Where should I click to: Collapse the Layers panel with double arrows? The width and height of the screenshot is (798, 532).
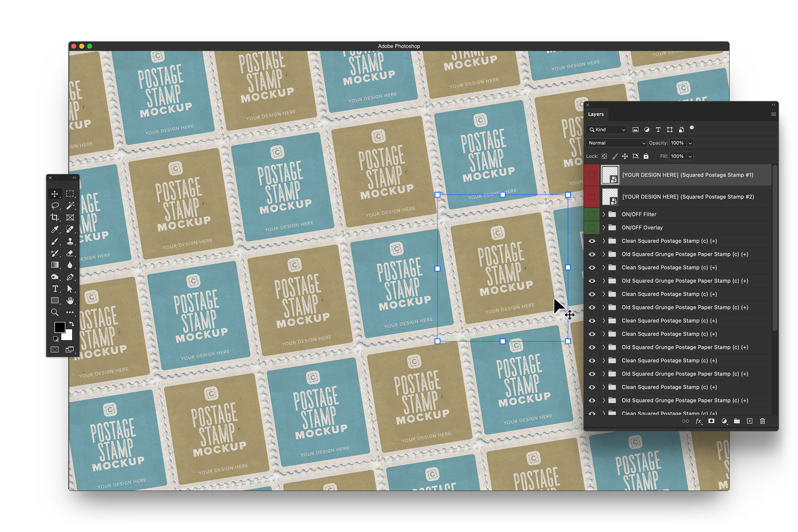773,104
